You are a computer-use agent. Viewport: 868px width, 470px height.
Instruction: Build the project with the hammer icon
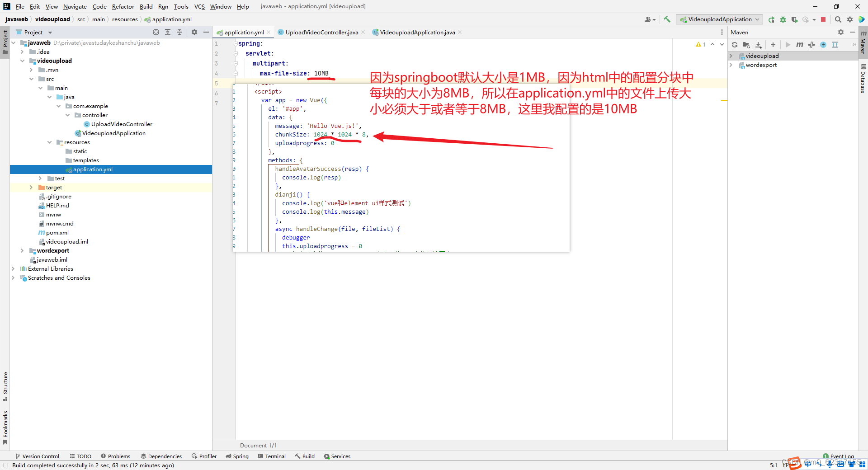[x=667, y=19]
